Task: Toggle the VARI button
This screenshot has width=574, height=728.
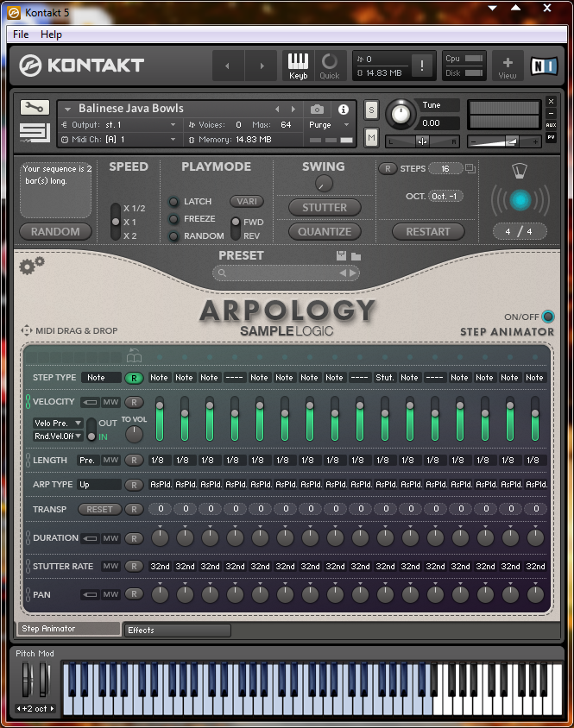Action: point(246,202)
